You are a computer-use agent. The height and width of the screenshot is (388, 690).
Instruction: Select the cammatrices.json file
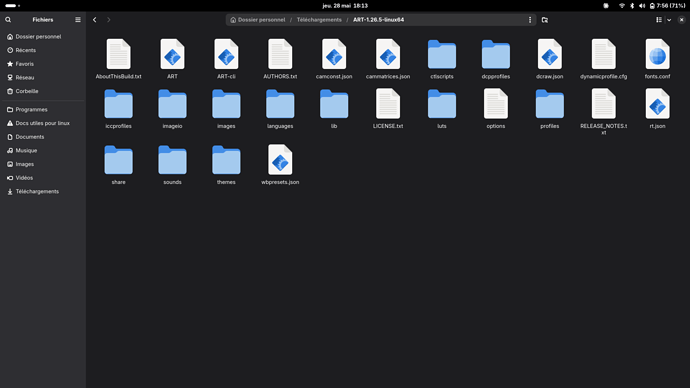[388, 59]
